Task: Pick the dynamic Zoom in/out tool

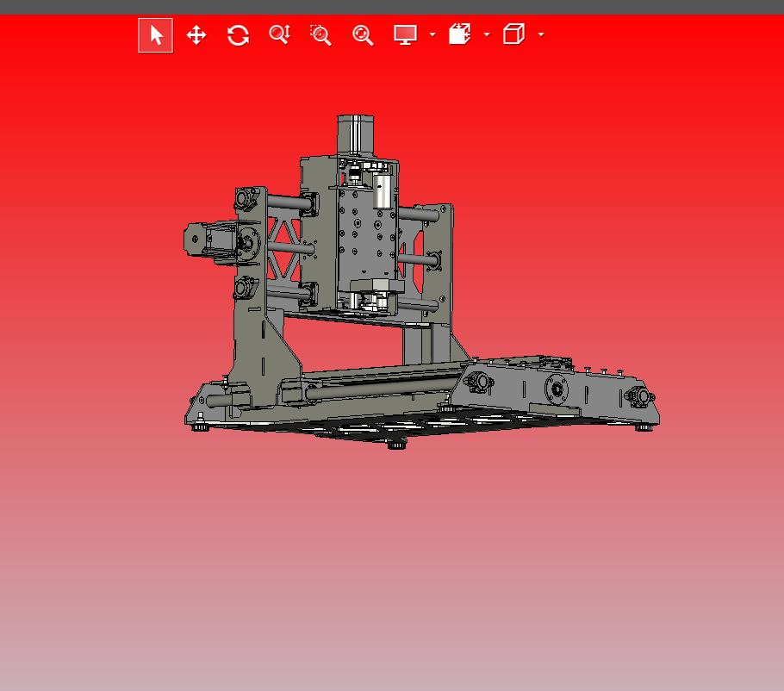Action: pyautogui.click(x=279, y=35)
